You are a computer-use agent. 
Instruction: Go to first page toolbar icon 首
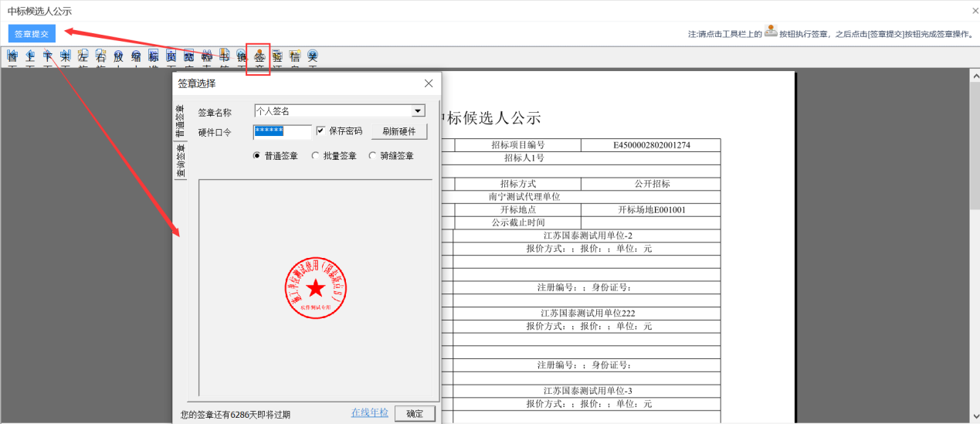[12, 56]
